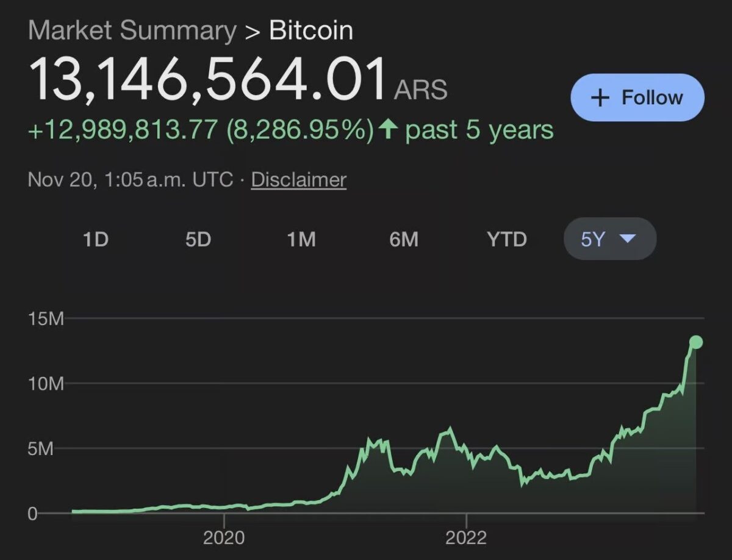Viewport: 732px width, 560px height.
Task: Click the Follow button label
Action: click(x=652, y=98)
